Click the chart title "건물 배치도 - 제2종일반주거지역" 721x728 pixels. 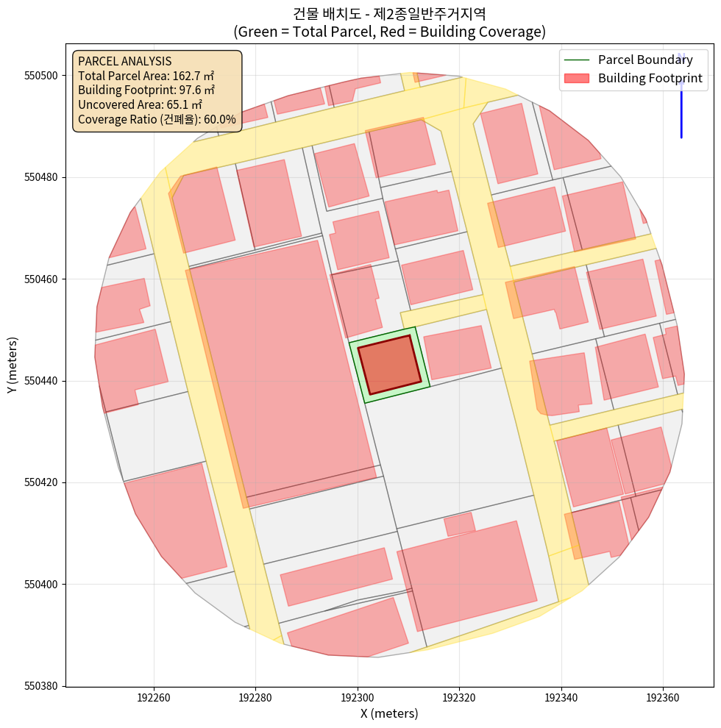tap(389, 13)
